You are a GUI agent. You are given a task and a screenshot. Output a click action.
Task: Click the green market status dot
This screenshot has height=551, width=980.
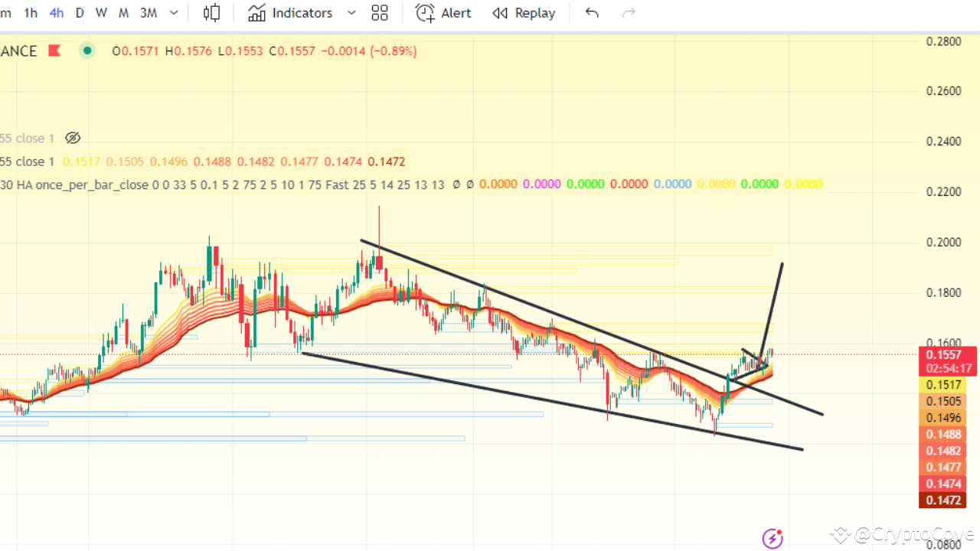(87, 50)
